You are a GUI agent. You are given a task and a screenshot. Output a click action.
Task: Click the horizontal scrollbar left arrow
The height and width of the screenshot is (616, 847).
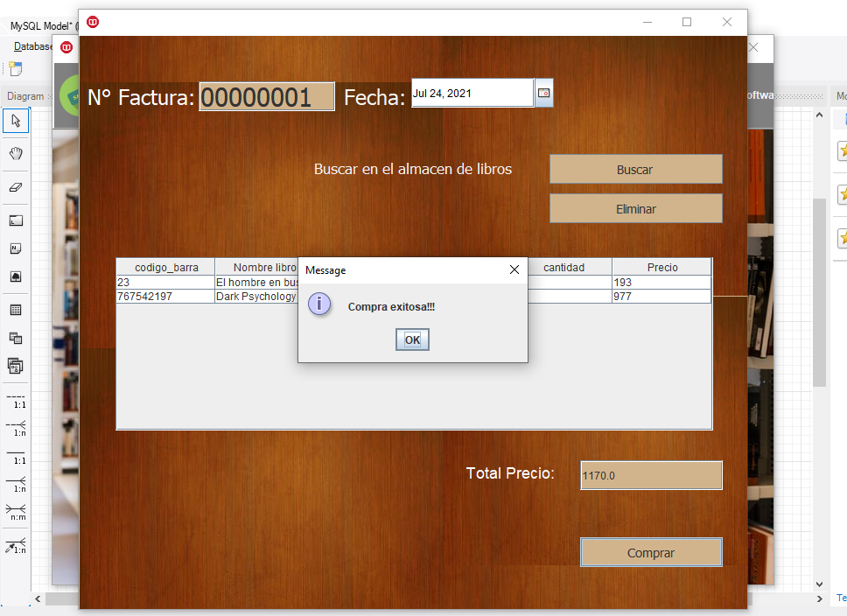(38, 598)
